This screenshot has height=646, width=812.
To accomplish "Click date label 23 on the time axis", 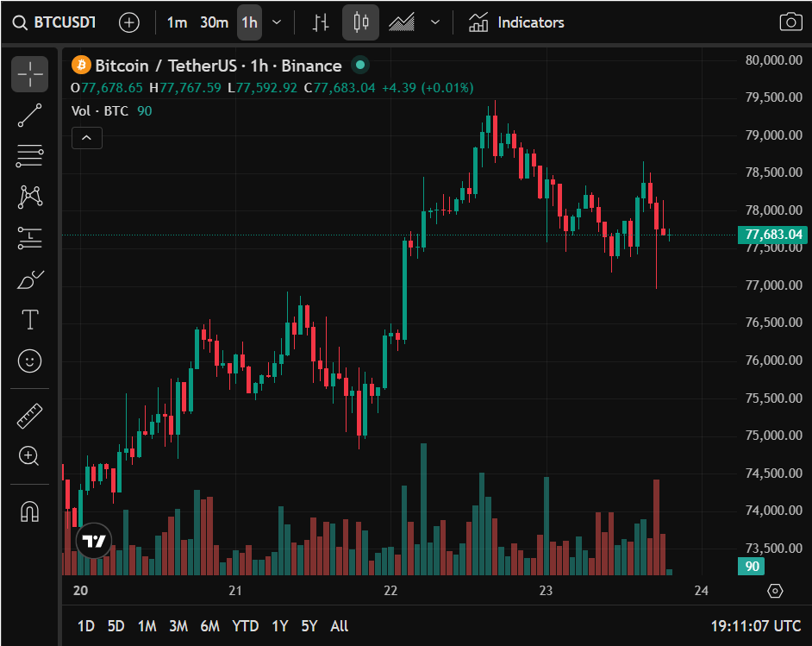I will tap(546, 591).
